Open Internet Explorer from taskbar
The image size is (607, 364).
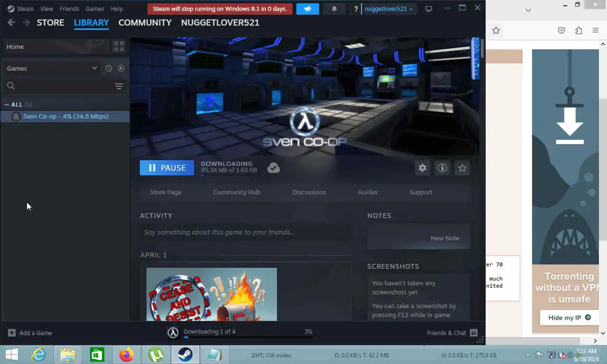click(38, 355)
